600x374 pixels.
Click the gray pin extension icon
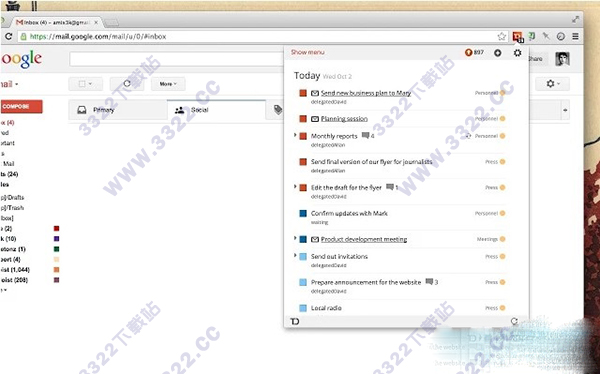click(x=546, y=36)
